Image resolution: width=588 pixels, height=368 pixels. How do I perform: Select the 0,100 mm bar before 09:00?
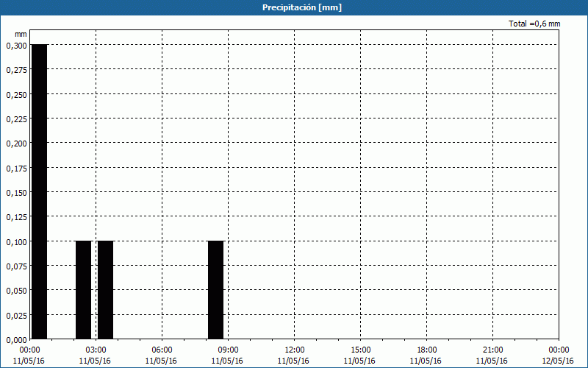click(x=215, y=290)
